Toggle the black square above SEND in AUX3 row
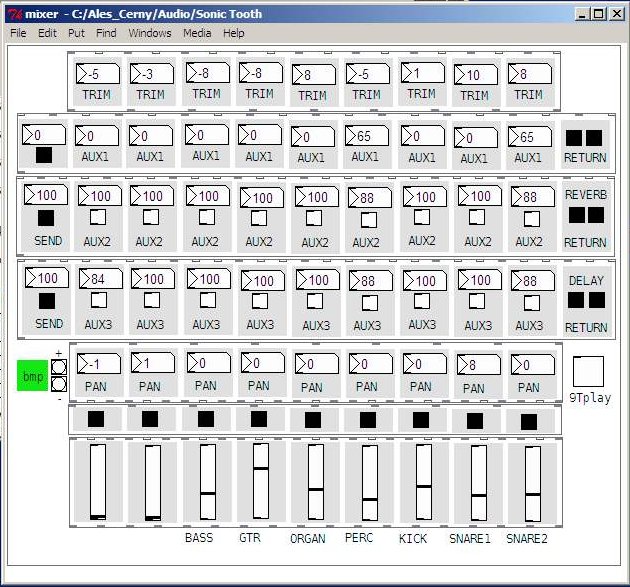Screen dimensions: 630x587 tap(47, 301)
